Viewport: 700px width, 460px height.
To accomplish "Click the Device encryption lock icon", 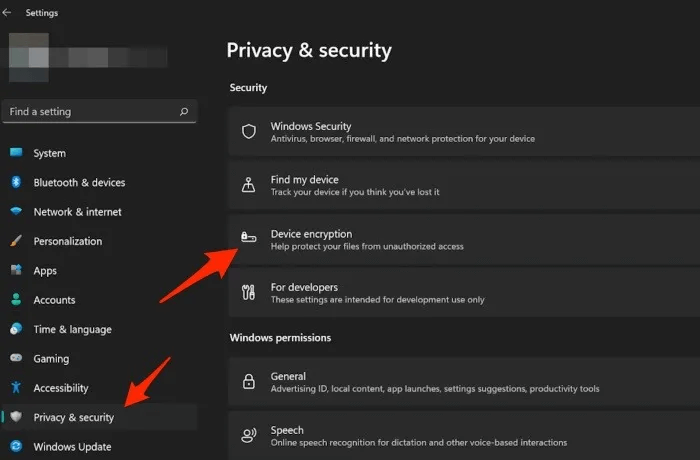I will click(249, 239).
